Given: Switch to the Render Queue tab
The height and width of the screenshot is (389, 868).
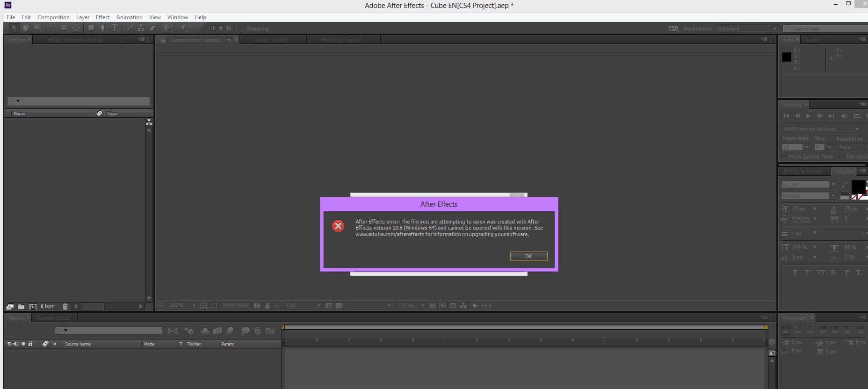Looking at the screenshot, I should point(54,318).
